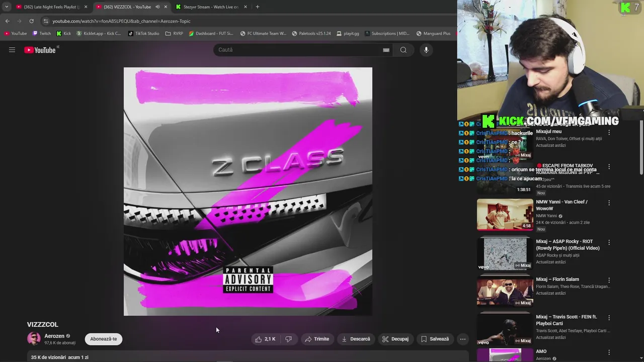Open options for A$AP Rocky RIOT mix
644x362 pixels.
coord(609,242)
